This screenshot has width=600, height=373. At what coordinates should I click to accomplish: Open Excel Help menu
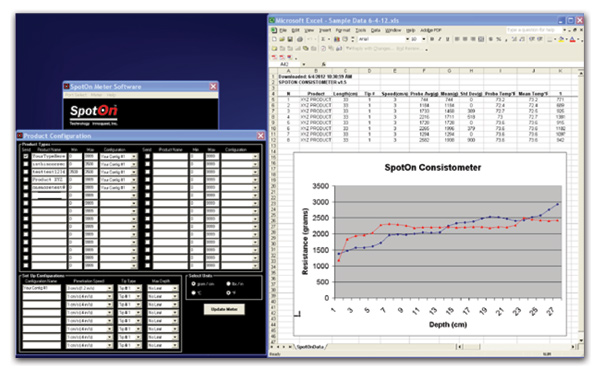(x=411, y=30)
